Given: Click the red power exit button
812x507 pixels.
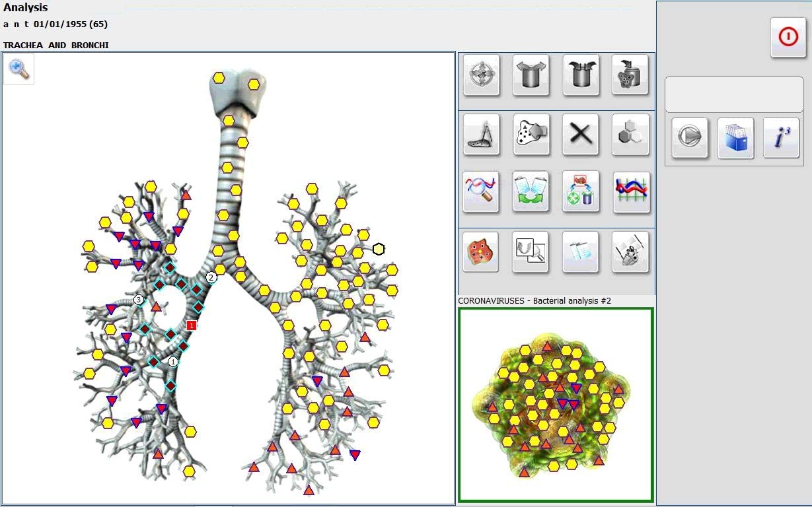Looking at the screenshot, I should point(788,38).
